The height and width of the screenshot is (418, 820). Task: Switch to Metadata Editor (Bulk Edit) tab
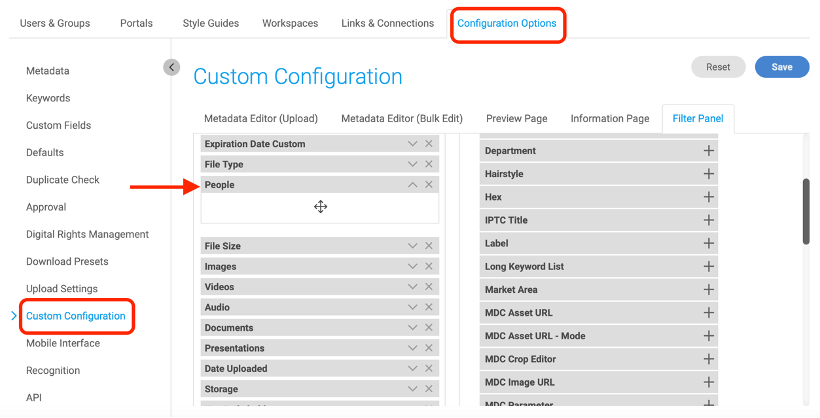point(402,119)
